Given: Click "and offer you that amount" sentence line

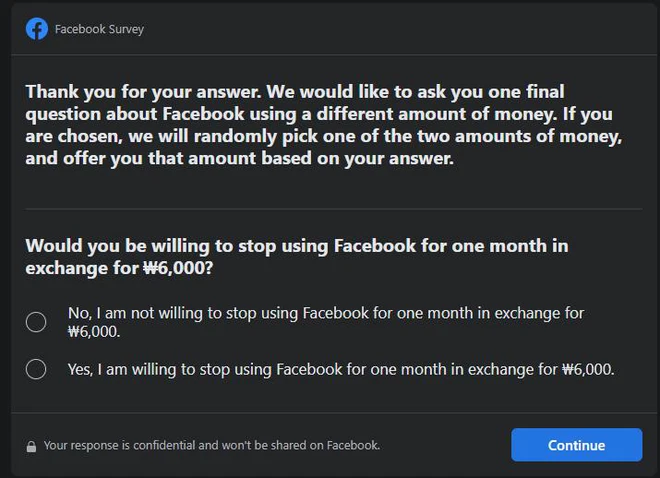Looking at the screenshot, I should 240,161.
